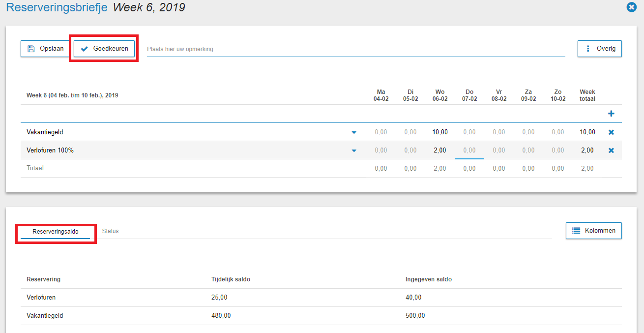The height and width of the screenshot is (333, 644).
Task: Select Vakantiegeld Monday hours field
Action: click(381, 132)
